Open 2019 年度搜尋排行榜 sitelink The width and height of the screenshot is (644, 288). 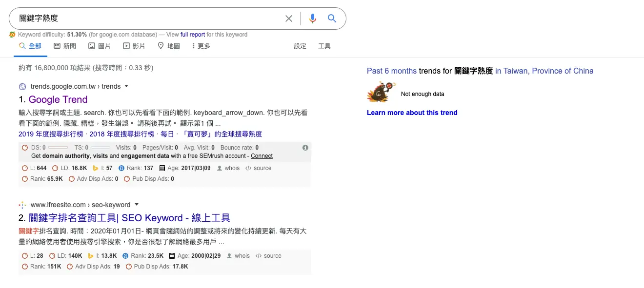[x=51, y=134]
